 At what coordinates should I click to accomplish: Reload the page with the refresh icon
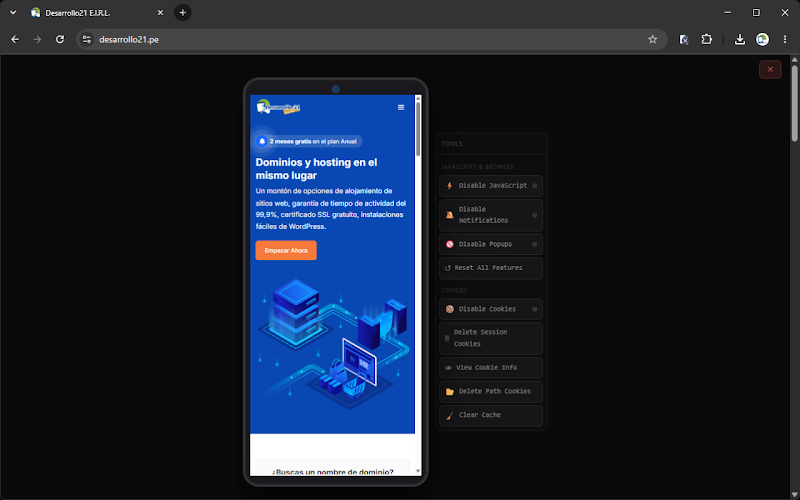pyautogui.click(x=60, y=39)
